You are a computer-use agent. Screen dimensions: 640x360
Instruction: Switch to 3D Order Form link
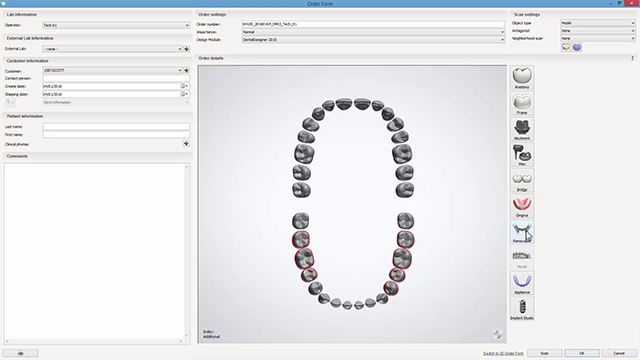[x=503, y=353]
